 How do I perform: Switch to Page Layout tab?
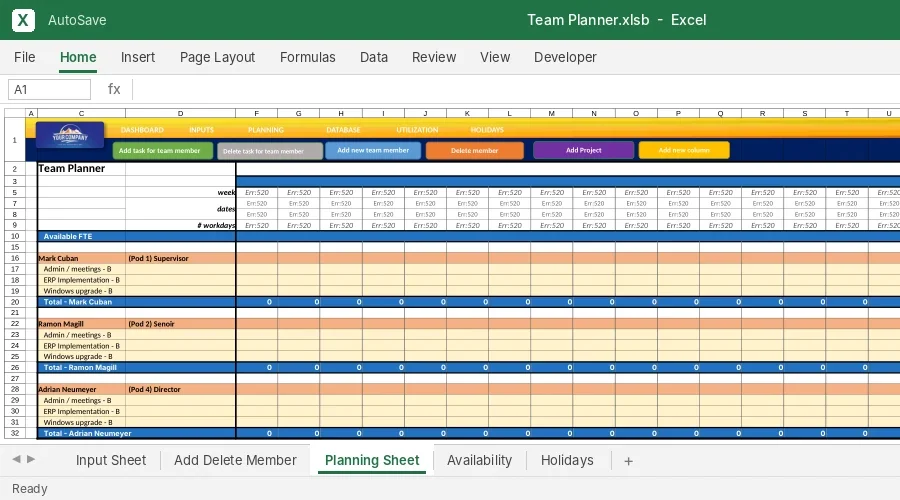coord(218,57)
